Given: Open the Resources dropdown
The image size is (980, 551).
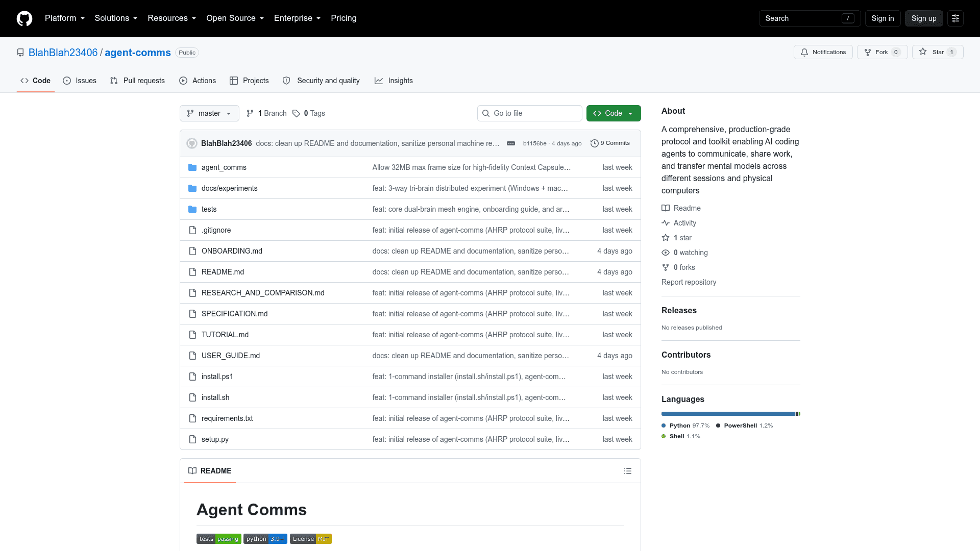Looking at the screenshot, I should 172,18.
